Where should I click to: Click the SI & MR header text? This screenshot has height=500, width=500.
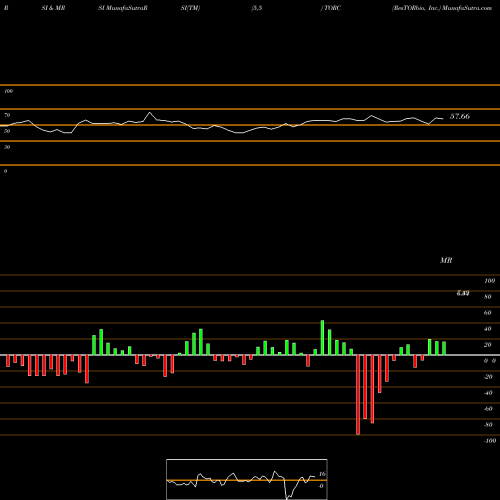53,8
